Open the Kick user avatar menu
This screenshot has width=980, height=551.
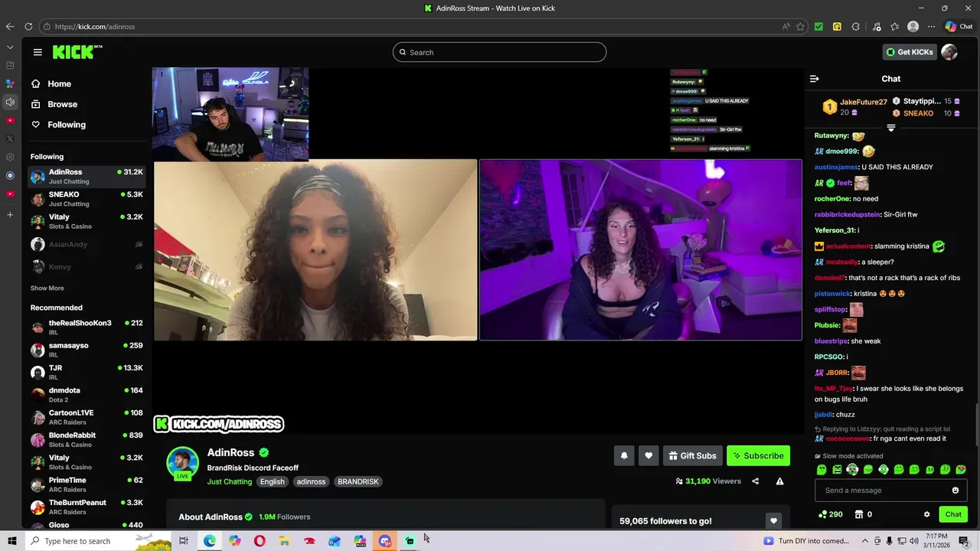pos(949,52)
